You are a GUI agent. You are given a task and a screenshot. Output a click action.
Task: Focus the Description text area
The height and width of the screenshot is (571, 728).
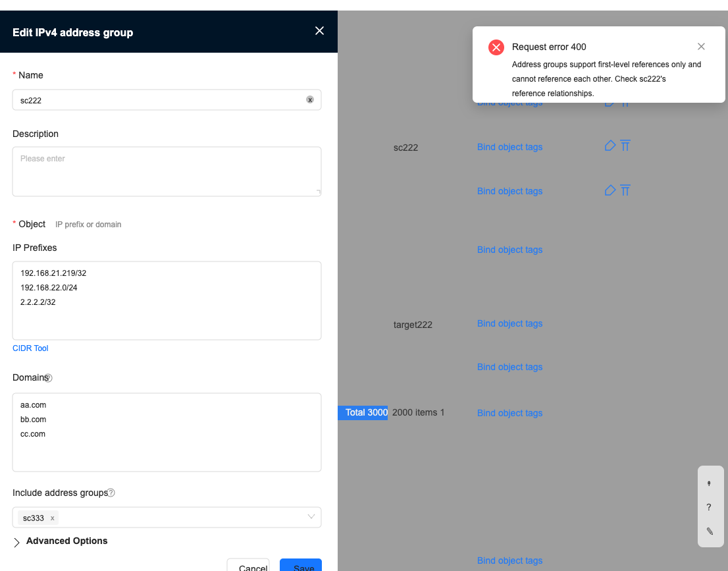(x=167, y=171)
